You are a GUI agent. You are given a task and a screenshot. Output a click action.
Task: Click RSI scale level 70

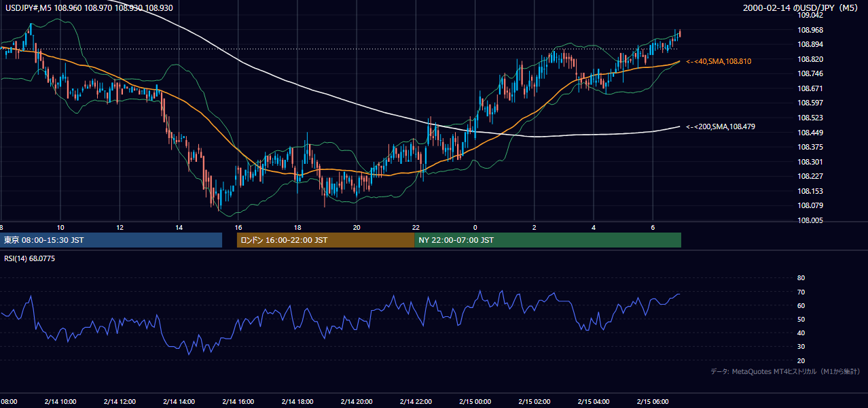pos(801,292)
